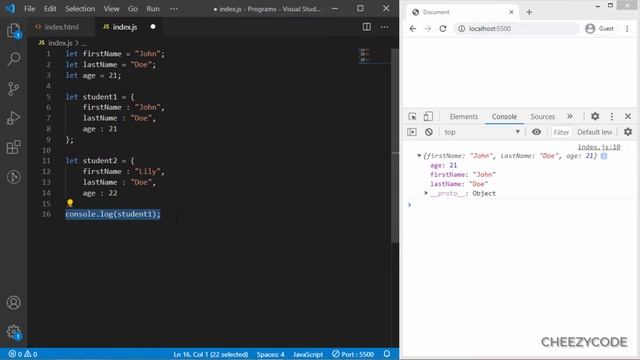Switch to the Elements tab in DevTools
The image size is (640, 360).
coord(464,116)
